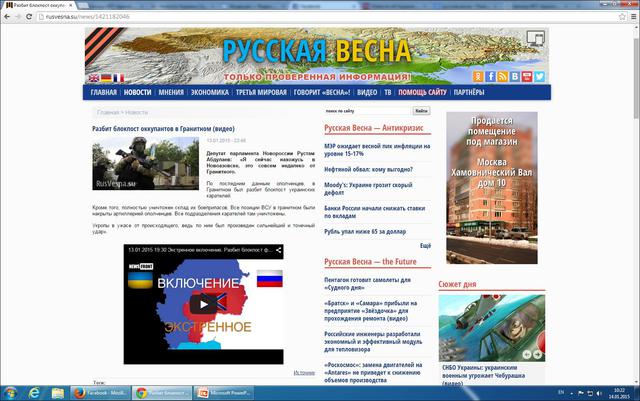Click the slider previous arrow on Сюжет дня
Viewport: 640px width, 401px height.
pyautogui.click(x=527, y=354)
